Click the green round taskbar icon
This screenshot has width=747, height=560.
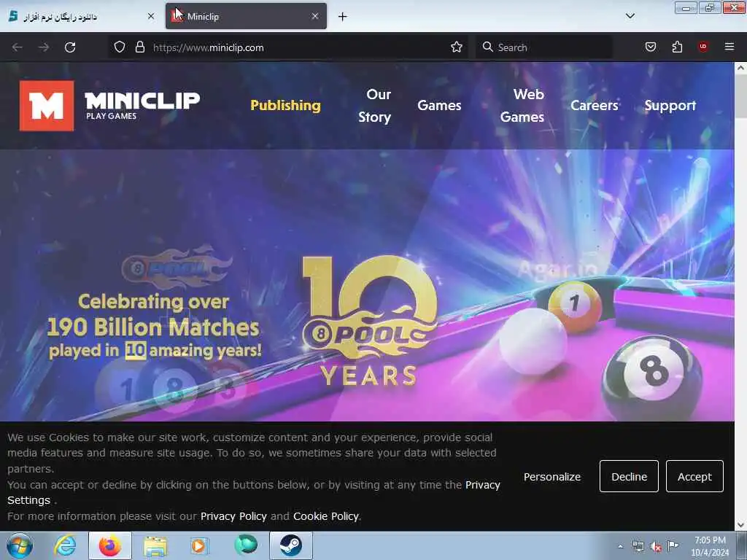click(x=246, y=544)
